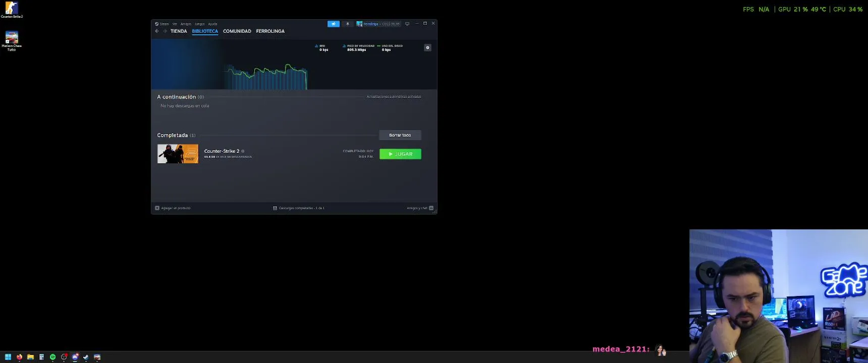Click the download speed graph

click(x=266, y=77)
